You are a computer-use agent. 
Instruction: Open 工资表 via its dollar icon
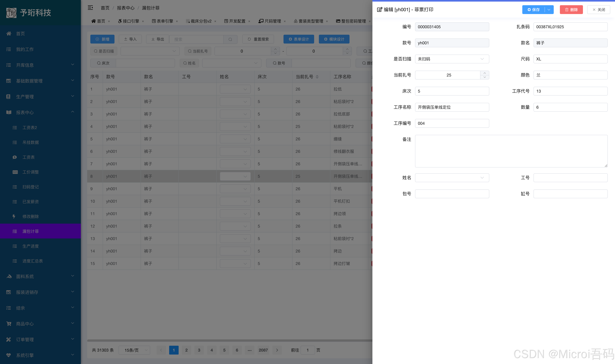[15, 157]
